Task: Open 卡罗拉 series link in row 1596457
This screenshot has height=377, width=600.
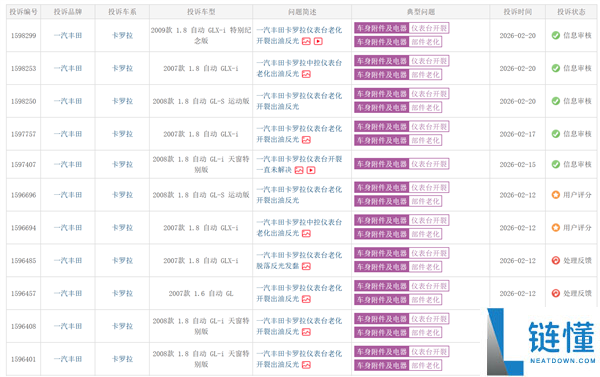Action: [x=122, y=294]
